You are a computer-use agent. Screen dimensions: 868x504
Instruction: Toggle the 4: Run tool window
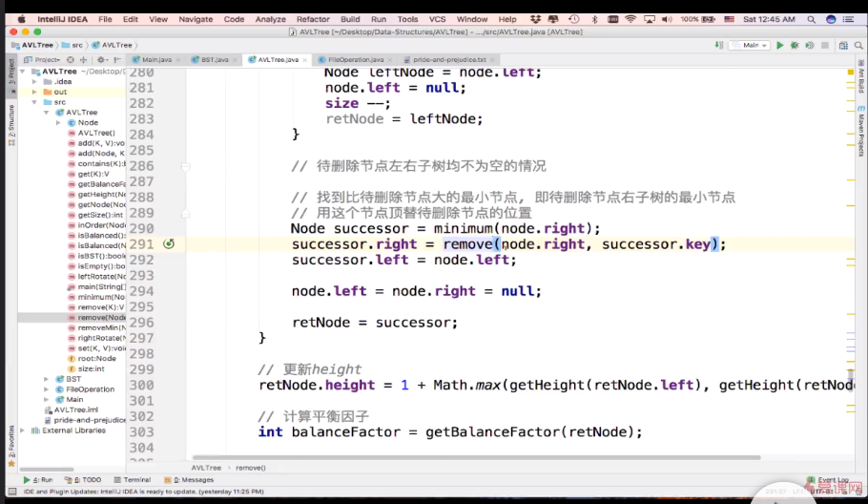point(37,479)
